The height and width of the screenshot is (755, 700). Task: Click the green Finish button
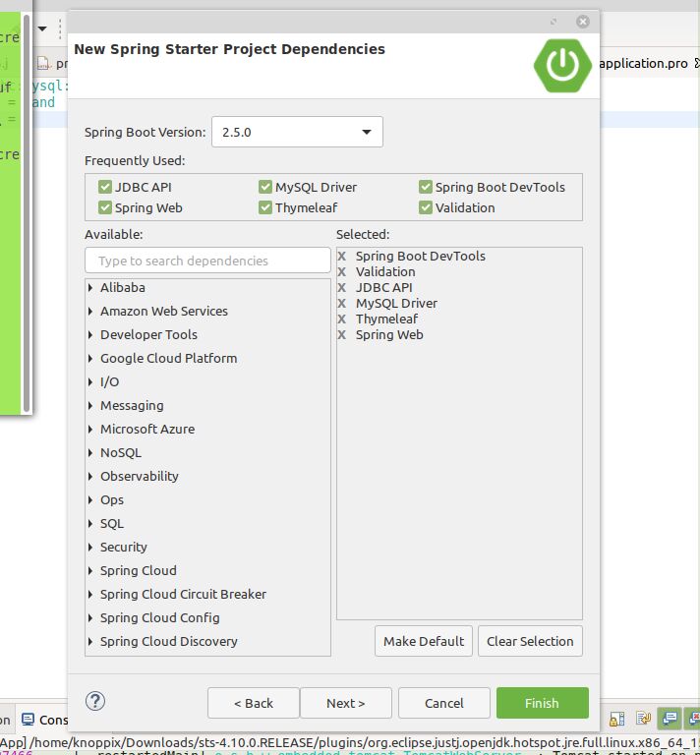[x=542, y=703]
